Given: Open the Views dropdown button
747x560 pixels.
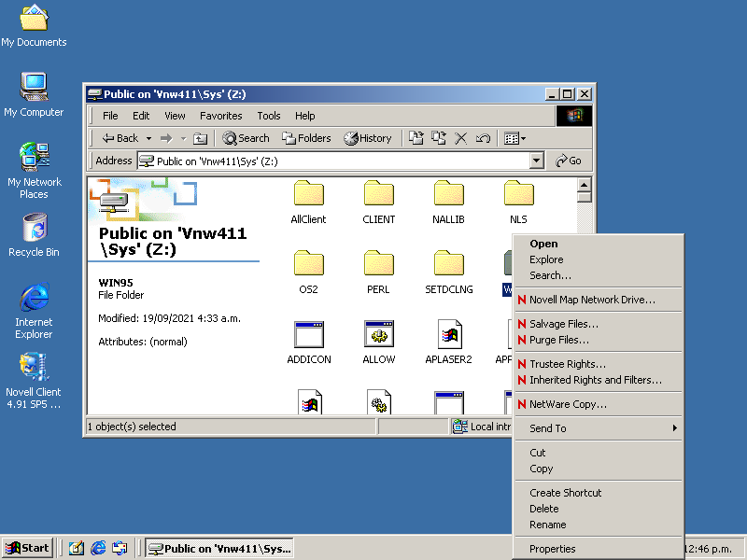Looking at the screenshot, I should (x=514, y=138).
